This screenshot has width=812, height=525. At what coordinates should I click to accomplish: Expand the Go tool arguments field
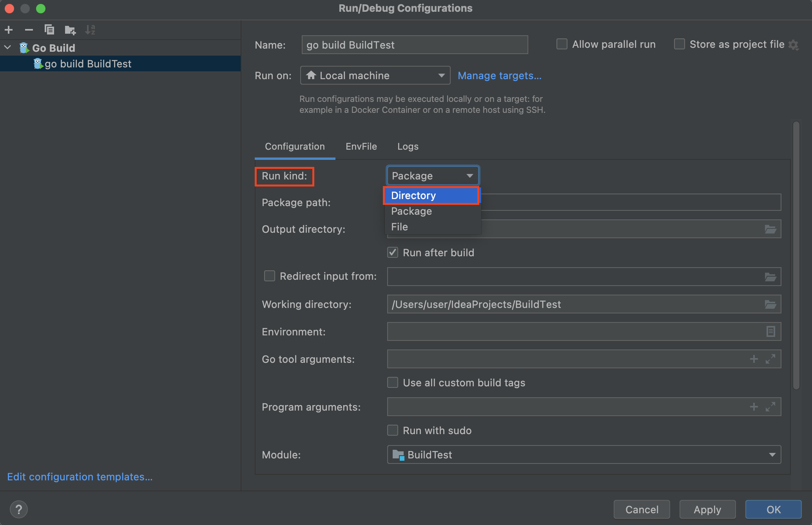tap(770, 359)
